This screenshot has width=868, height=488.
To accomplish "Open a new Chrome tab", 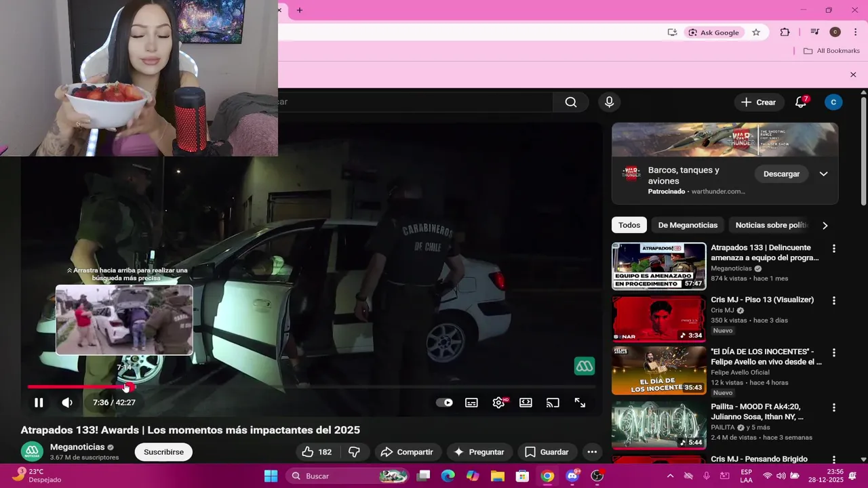I will 300,10.
